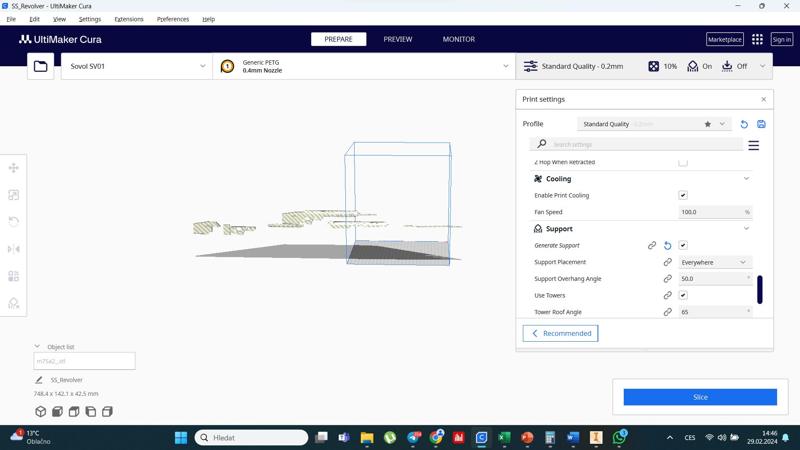
Task: Collapse the Support settings section
Action: click(x=746, y=229)
